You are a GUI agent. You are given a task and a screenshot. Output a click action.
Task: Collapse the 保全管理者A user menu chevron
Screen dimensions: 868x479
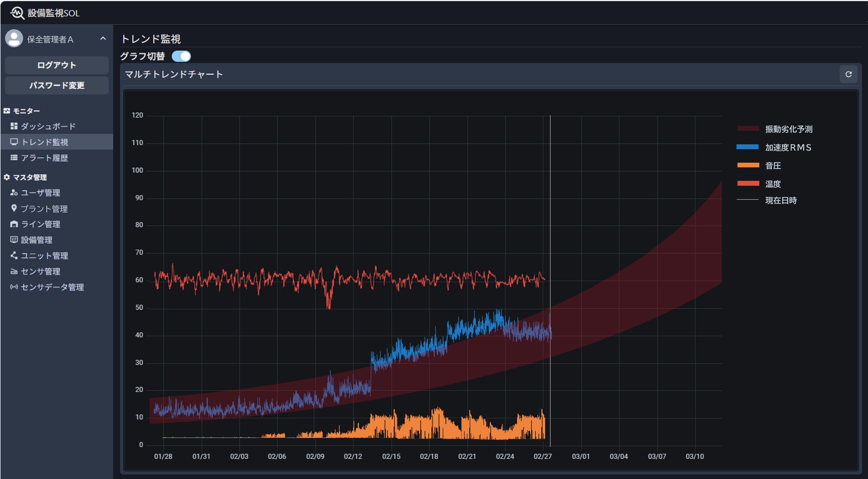click(103, 39)
